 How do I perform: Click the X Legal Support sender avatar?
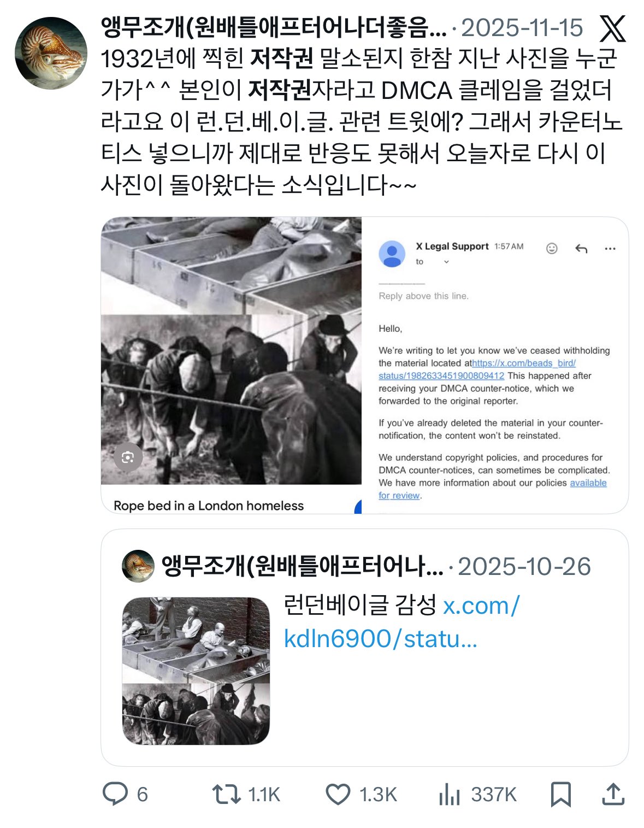(392, 254)
